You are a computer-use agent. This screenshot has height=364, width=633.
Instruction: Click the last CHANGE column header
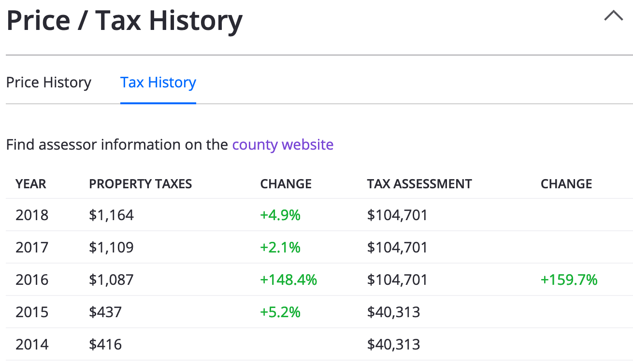[x=566, y=184]
